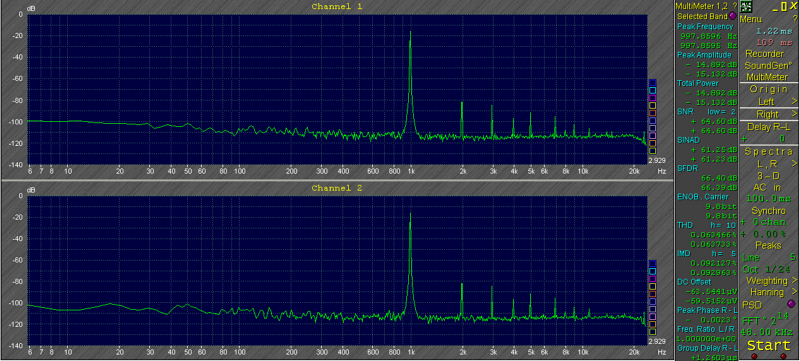Viewport: 800px width, 361px height.
Task: Click the application logo icon beside the Menu panel
Action: pos(746,7)
